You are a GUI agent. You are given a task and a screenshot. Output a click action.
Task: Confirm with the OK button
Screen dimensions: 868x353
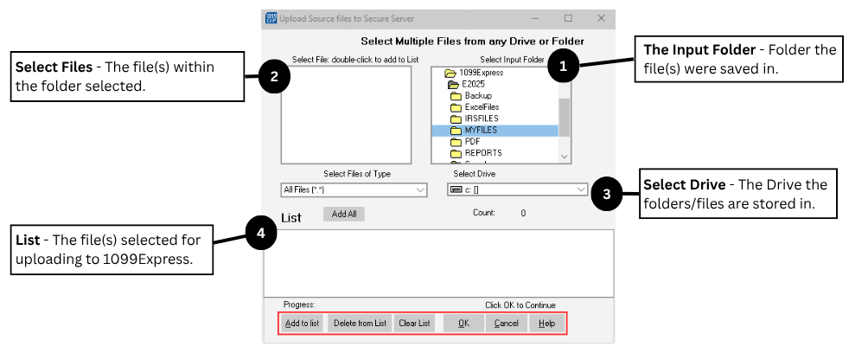pyautogui.click(x=464, y=323)
